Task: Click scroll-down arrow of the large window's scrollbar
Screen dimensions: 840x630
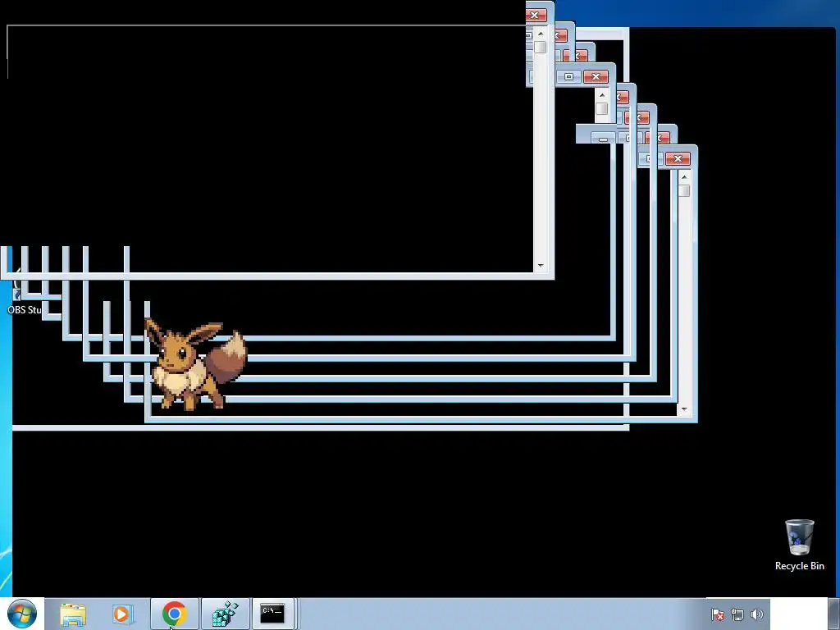Action: [541, 266]
